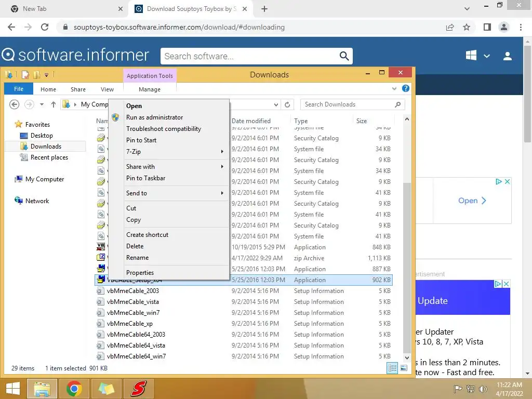Click the Windows platform icon on site header
The image size is (532, 399).
tap(471, 56)
